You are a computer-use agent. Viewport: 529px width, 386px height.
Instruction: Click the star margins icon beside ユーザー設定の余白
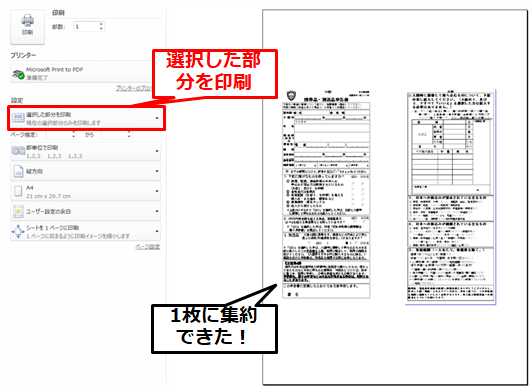coord(18,212)
